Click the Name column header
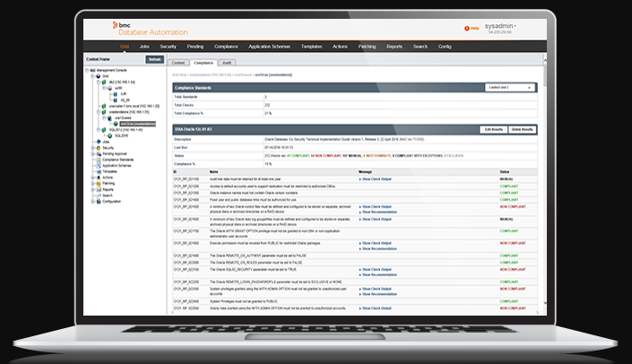Image resolution: width=632 pixels, height=364 pixels. tap(213, 172)
